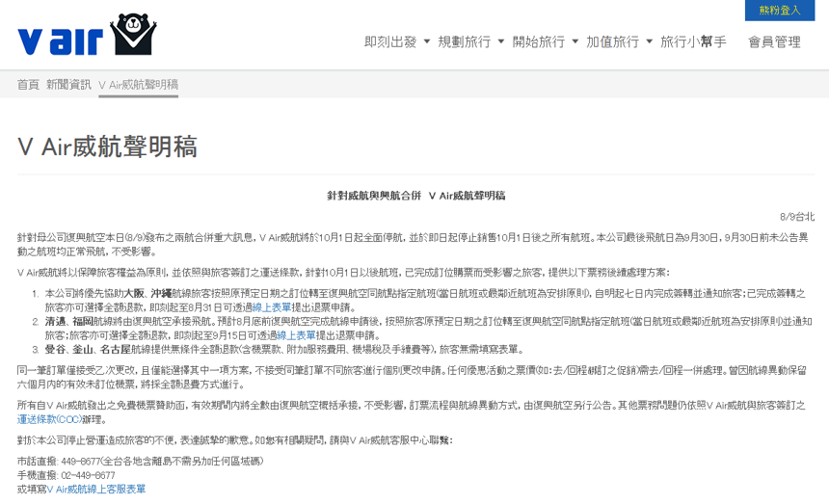Open the 規劃旅行 menu

pyautogui.click(x=465, y=41)
